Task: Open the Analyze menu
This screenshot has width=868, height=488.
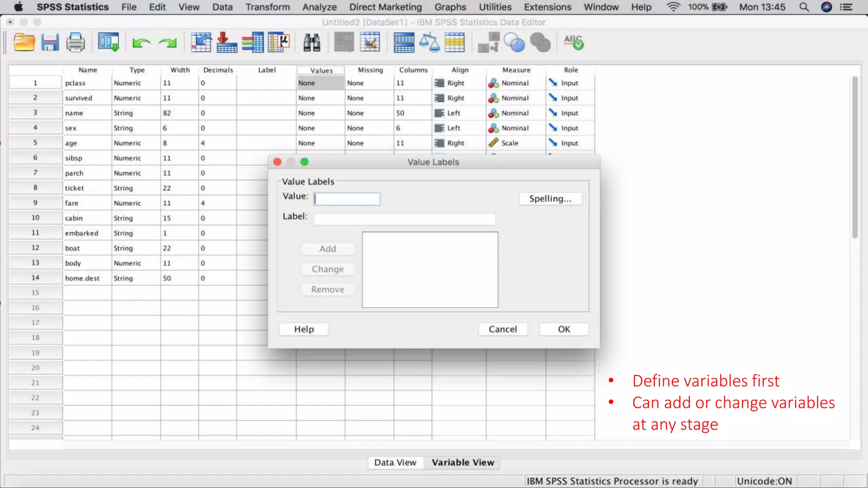Action: (x=319, y=7)
